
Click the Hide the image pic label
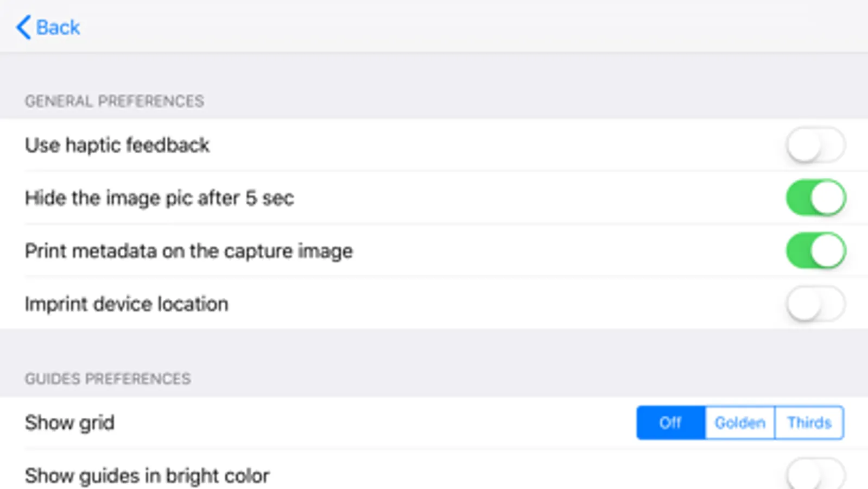(x=159, y=198)
